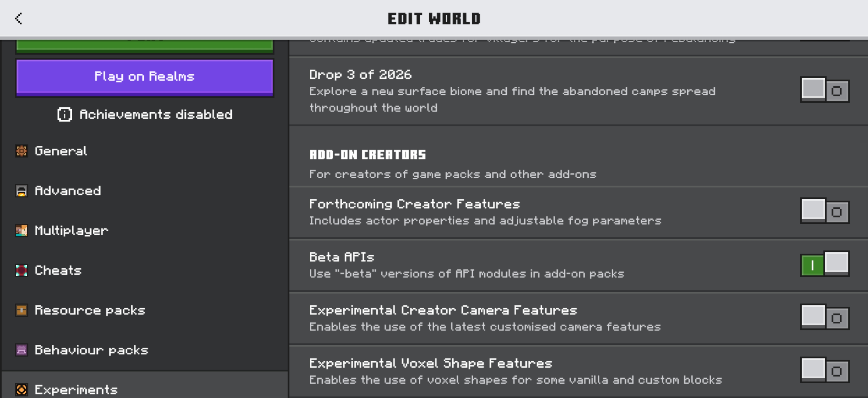This screenshot has width=868, height=398.
Task: Turn on Forthcoming Creator Features toggle
Action: pos(824,211)
